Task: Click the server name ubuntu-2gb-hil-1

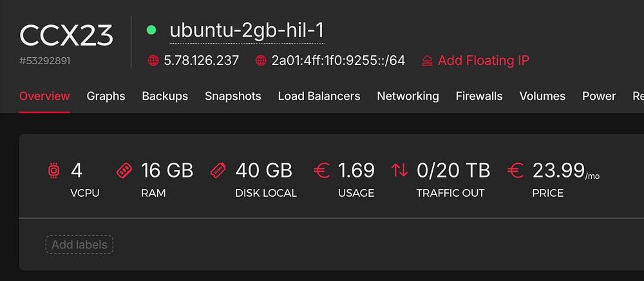Action: click(246, 30)
